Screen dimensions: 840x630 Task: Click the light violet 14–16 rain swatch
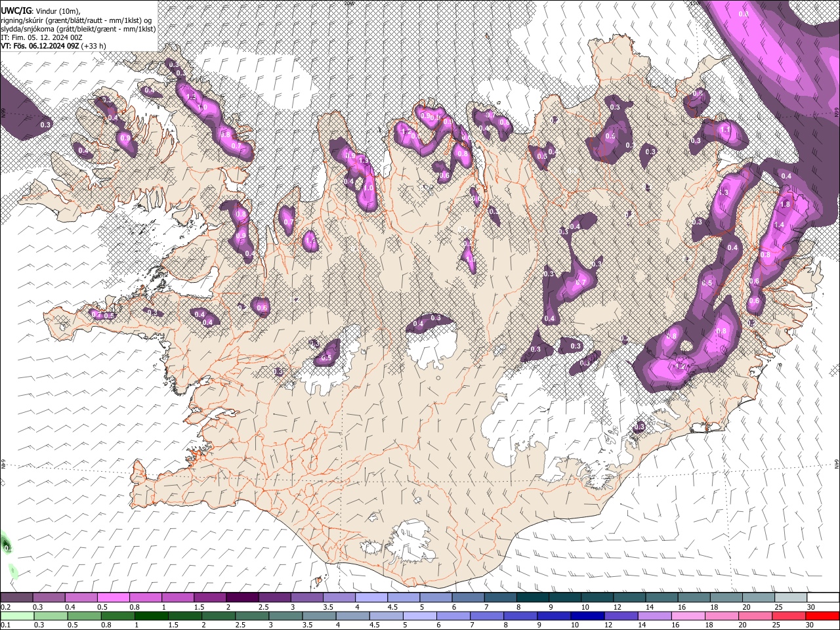(x=654, y=616)
